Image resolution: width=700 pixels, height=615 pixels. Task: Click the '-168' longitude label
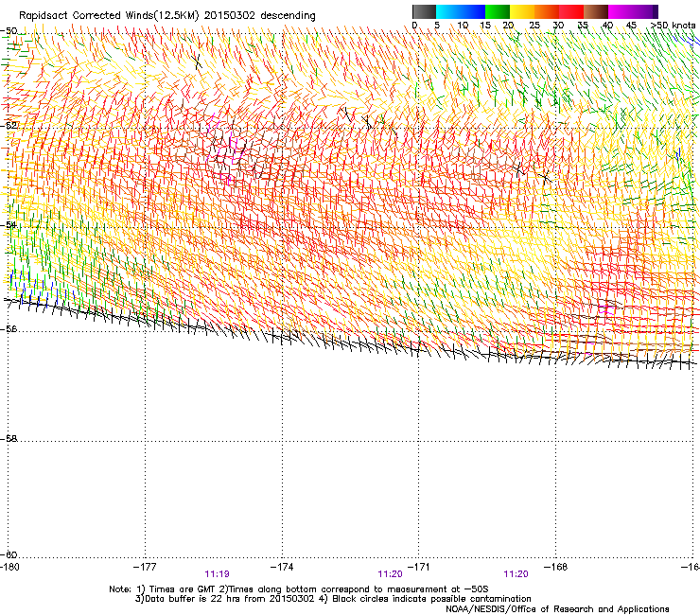click(x=555, y=567)
